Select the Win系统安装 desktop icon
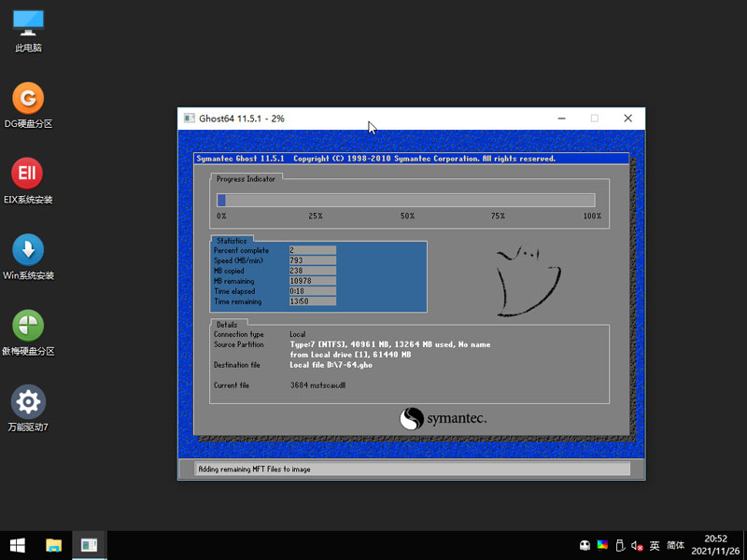The width and height of the screenshot is (747, 560). pyautogui.click(x=28, y=258)
